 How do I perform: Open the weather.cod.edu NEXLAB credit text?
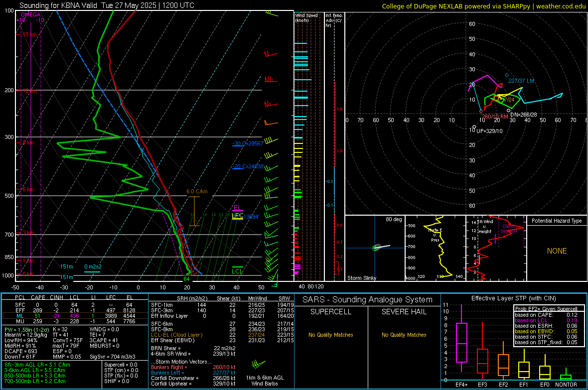(x=483, y=6)
